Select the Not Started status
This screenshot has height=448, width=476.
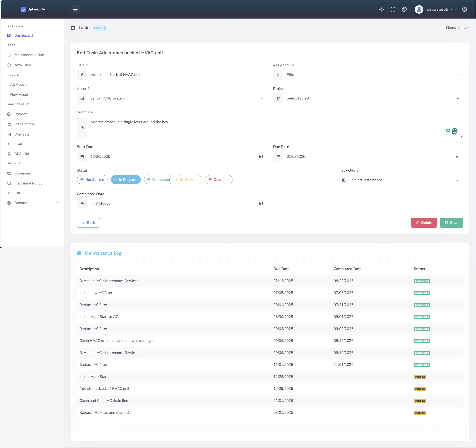pos(92,179)
